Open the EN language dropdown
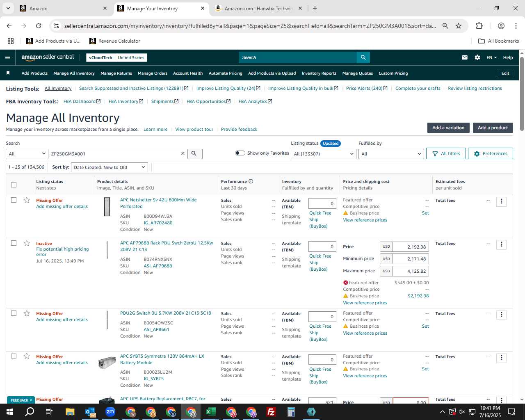This screenshot has height=420, width=525. coord(491,57)
